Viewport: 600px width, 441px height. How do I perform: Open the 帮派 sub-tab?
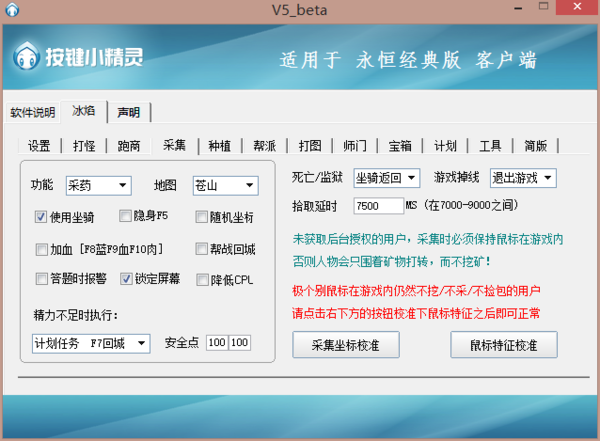pos(264,146)
